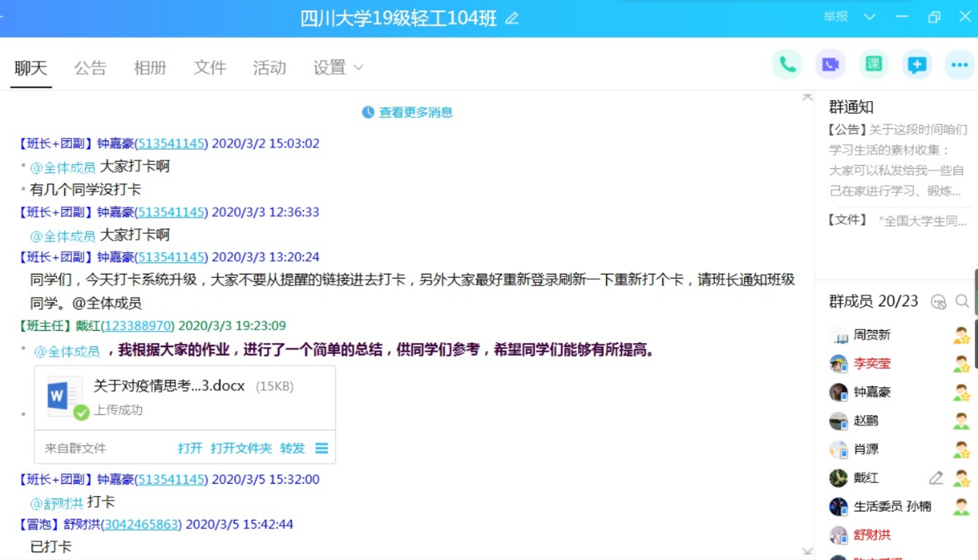Open the docx file card's list menu icon
Image resolution: width=978 pixels, height=560 pixels.
(322, 448)
